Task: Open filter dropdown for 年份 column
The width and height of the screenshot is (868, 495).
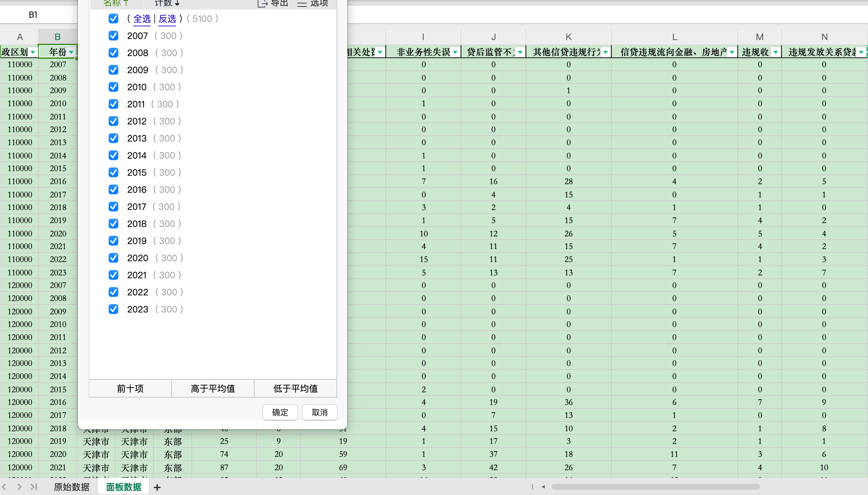Action: 71,52
